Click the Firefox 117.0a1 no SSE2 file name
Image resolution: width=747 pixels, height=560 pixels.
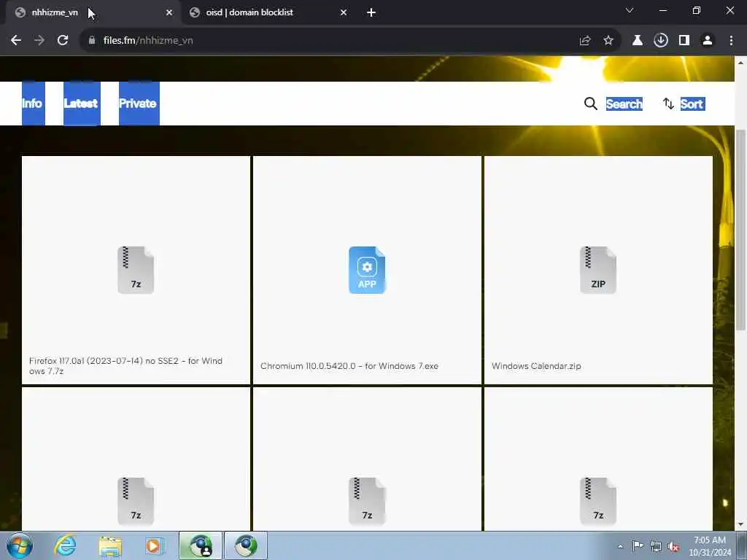tap(125, 366)
